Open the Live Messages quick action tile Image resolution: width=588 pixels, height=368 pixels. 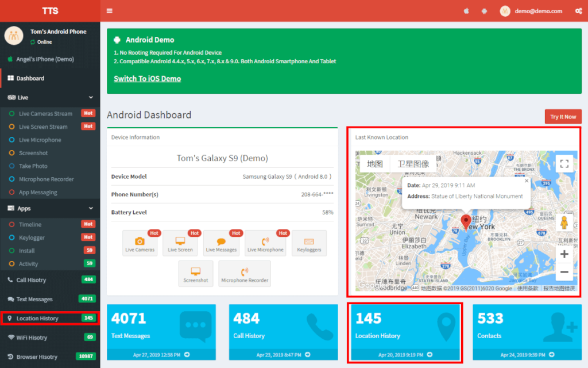click(x=221, y=243)
